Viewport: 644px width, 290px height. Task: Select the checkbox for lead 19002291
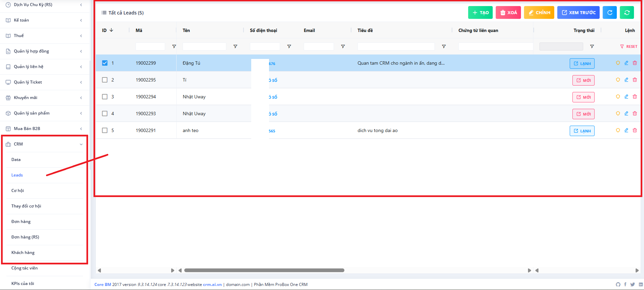click(105, 130)
